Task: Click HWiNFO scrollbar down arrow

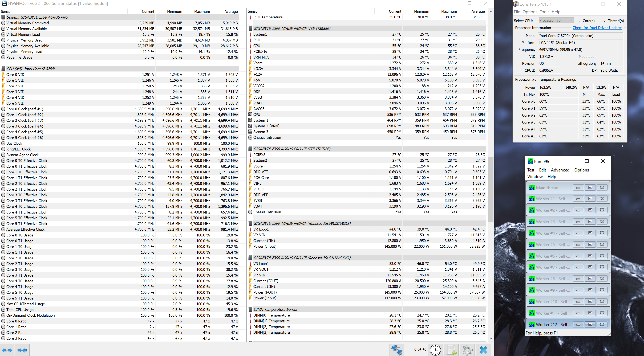Action: [x=491, y=338]
